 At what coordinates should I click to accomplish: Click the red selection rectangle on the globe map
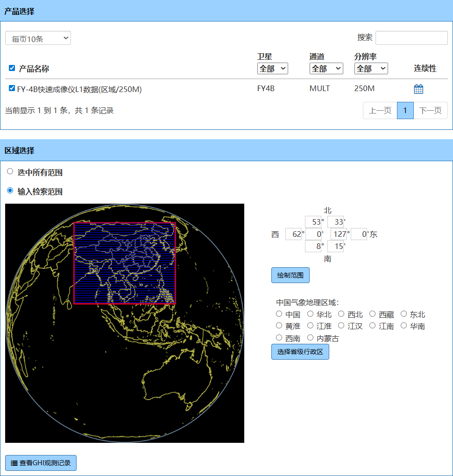pos(125,263)
